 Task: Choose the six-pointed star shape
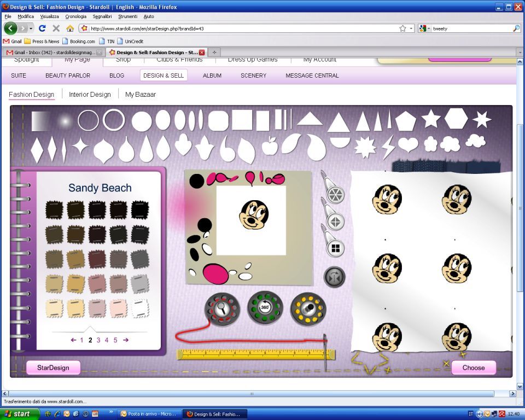481,119
